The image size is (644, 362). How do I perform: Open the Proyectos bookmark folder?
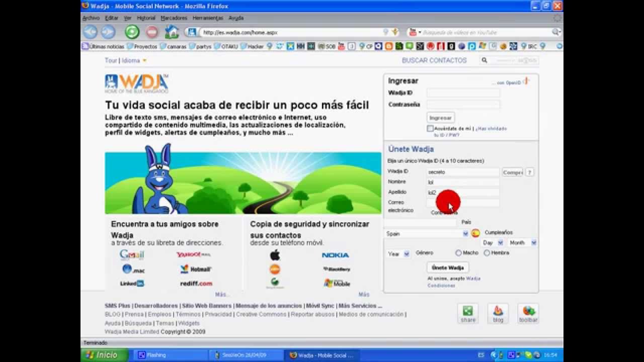pyautogui.click(x=142, y=46)
